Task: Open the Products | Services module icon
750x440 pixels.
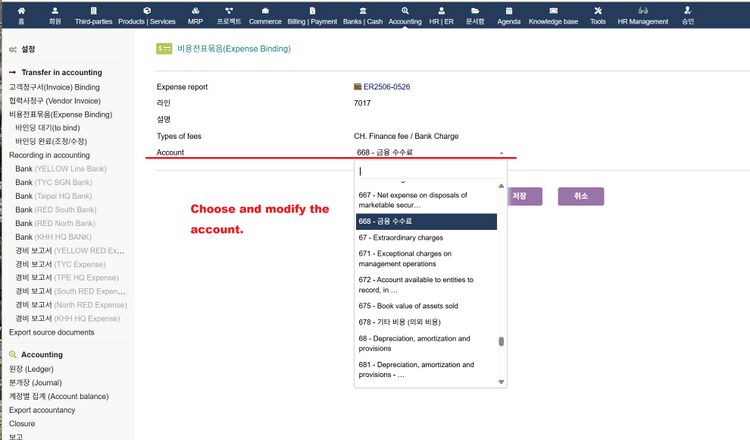Action: pos(146,11)
